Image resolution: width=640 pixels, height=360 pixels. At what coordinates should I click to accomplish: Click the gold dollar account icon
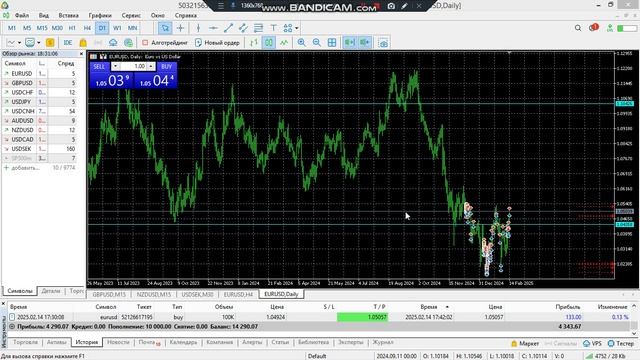pyautogui.click(x=50, y=42)
